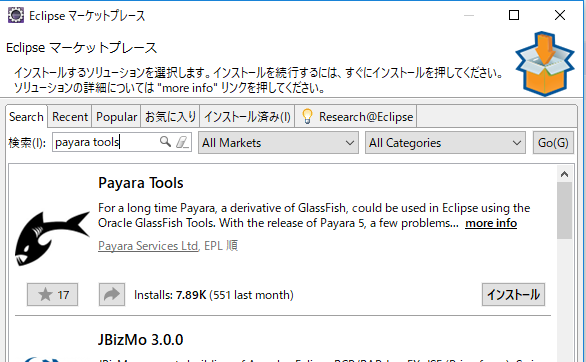Switch to the Search tab

pos(26,117)
